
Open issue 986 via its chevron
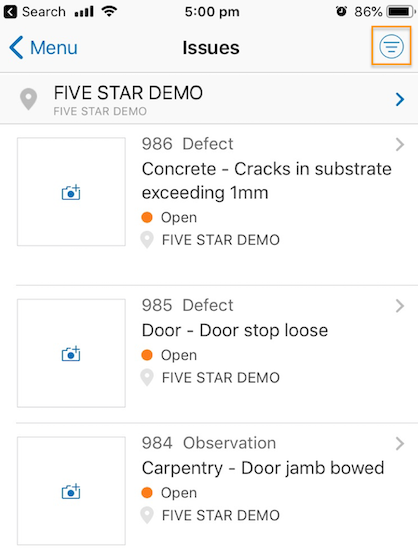pos(400,144)
